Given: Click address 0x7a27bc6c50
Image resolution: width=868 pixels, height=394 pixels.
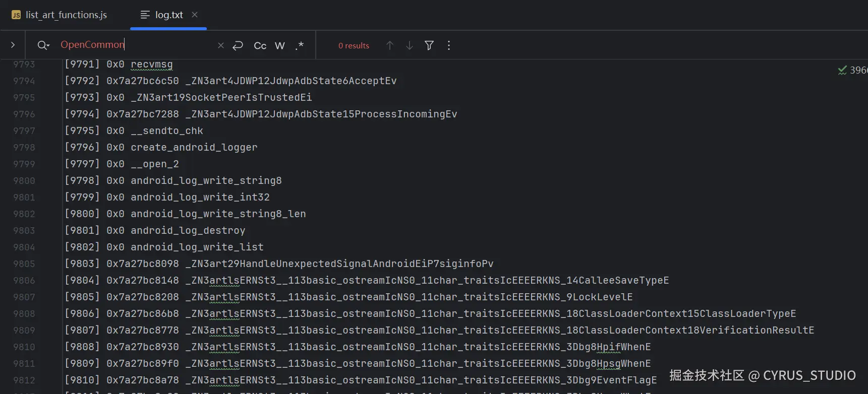Looking at the screenshot, I should (143, 81).
